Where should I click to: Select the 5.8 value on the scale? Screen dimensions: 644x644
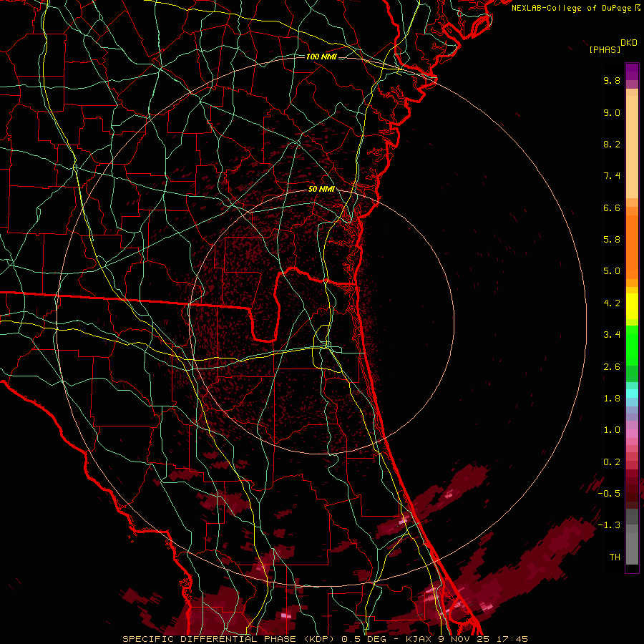coord(612,240)
